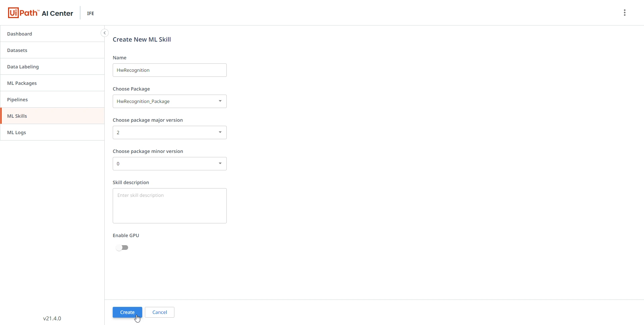Viewport: 644px width, 325px height.
Task: Open ML Skills section
Action: [x=52, y=116]
